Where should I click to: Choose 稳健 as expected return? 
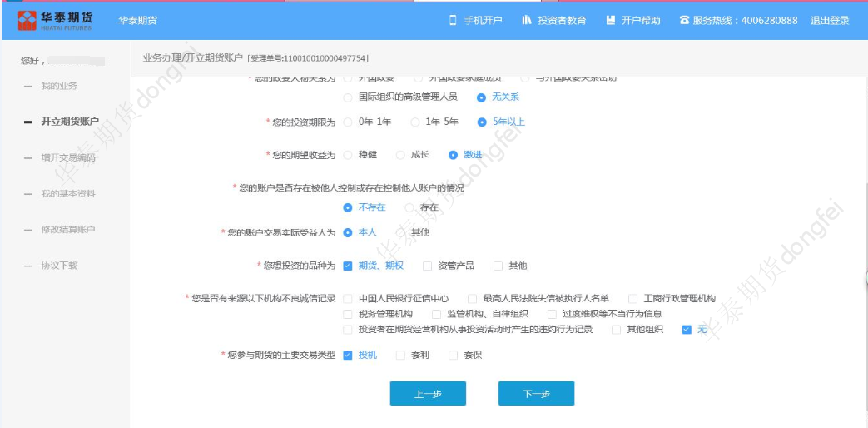(348, 154)
